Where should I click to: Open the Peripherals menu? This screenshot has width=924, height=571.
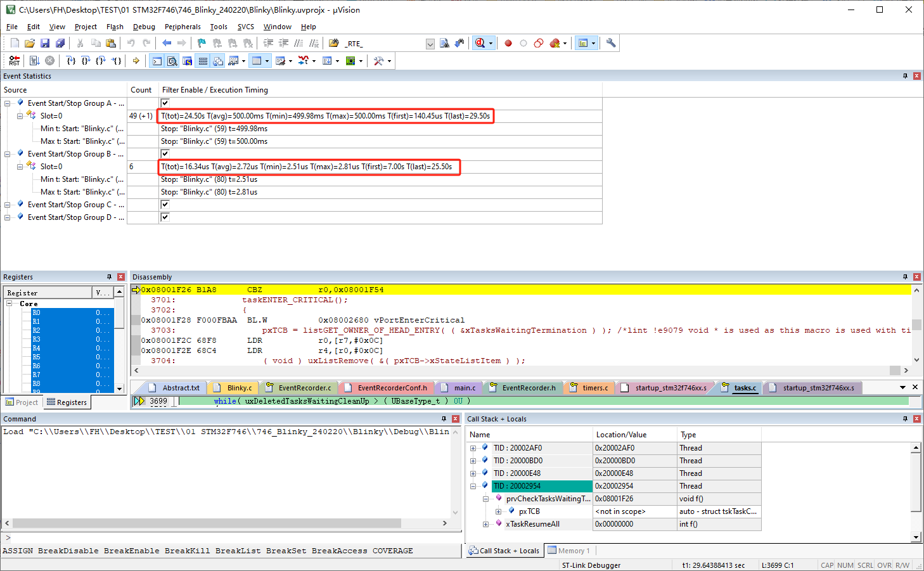pos(183,27)
